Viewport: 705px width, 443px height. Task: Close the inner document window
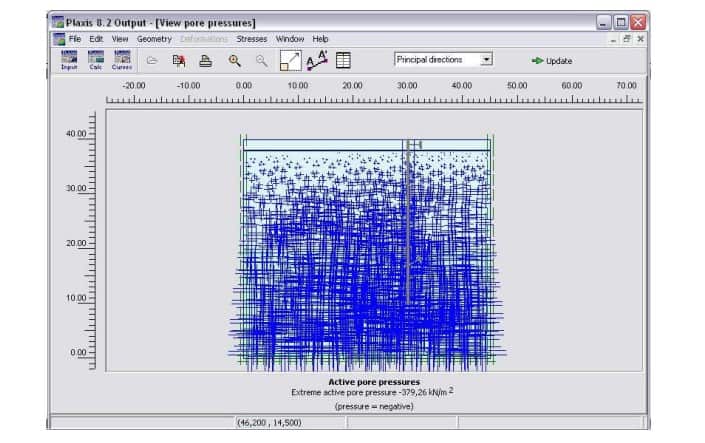point(641,39)
